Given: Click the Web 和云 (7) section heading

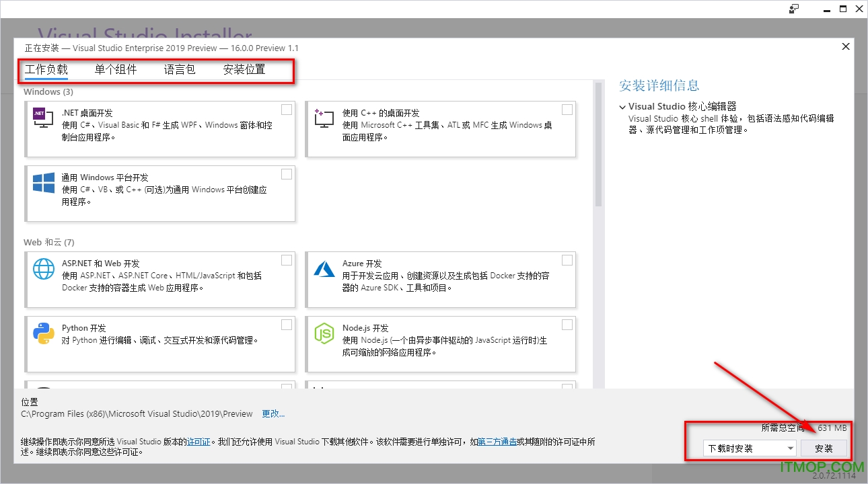Looking at the screenshot, I should [x=49, y=242].
